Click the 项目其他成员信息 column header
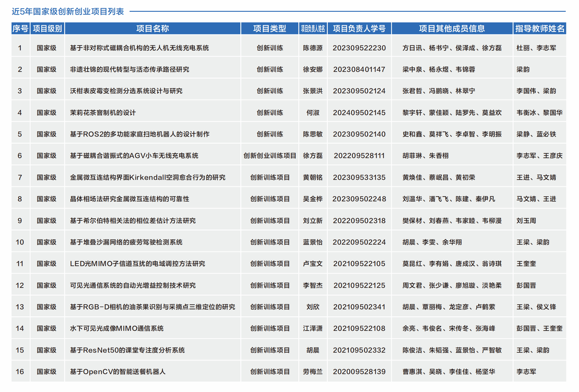Viewport: 579px width, 392px height. coord(452,29)
